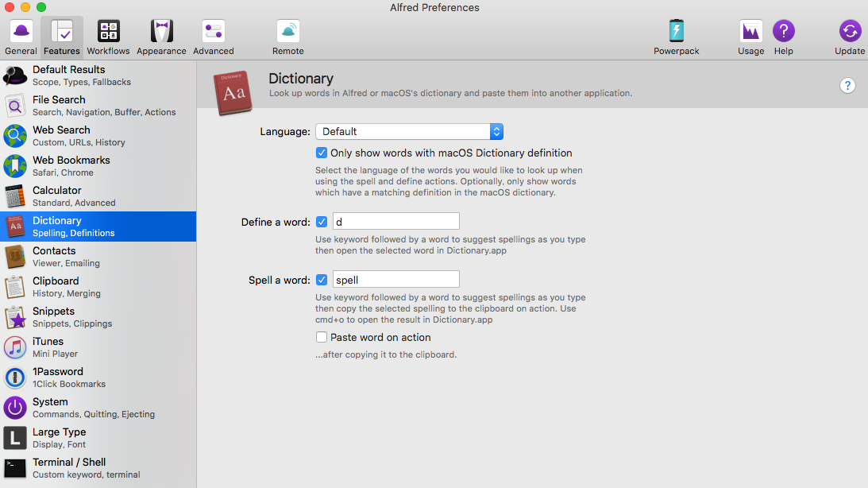Open Large Type Display, Font row
This screenshot has height=488, width=868.
[98, 438]
